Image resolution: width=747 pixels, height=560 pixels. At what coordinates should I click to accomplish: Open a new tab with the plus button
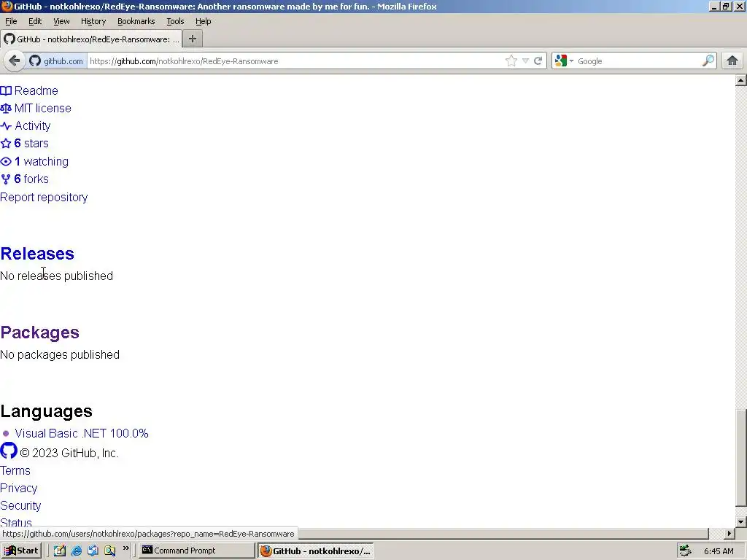tap(193, 39)
